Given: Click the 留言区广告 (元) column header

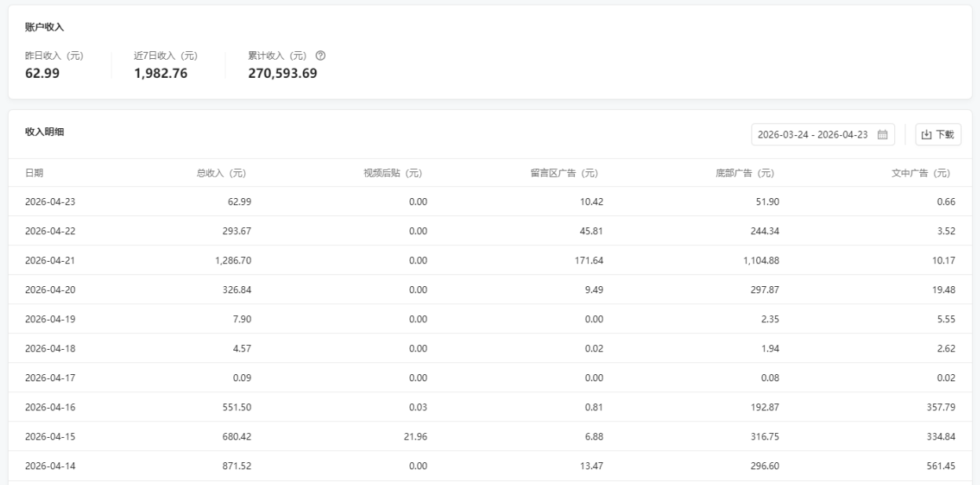Looking at the screenshot, I should click(x=566, y=173).
